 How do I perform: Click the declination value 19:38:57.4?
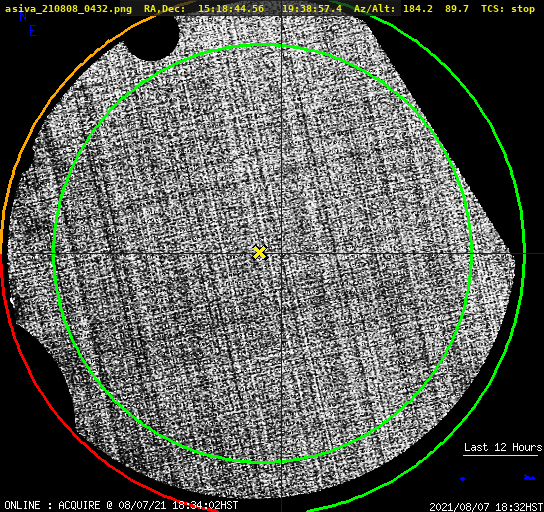pyautogui.click(x=312, y=9)
